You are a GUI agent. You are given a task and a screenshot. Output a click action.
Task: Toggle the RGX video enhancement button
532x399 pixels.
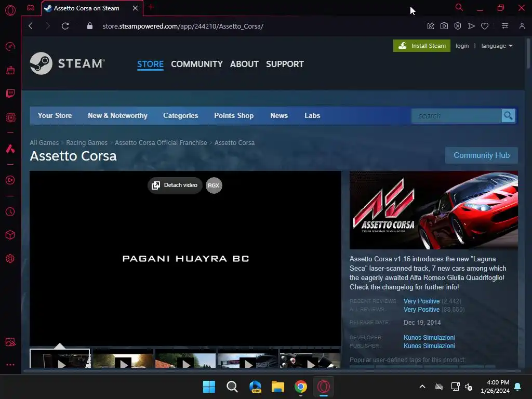[214, 185]
